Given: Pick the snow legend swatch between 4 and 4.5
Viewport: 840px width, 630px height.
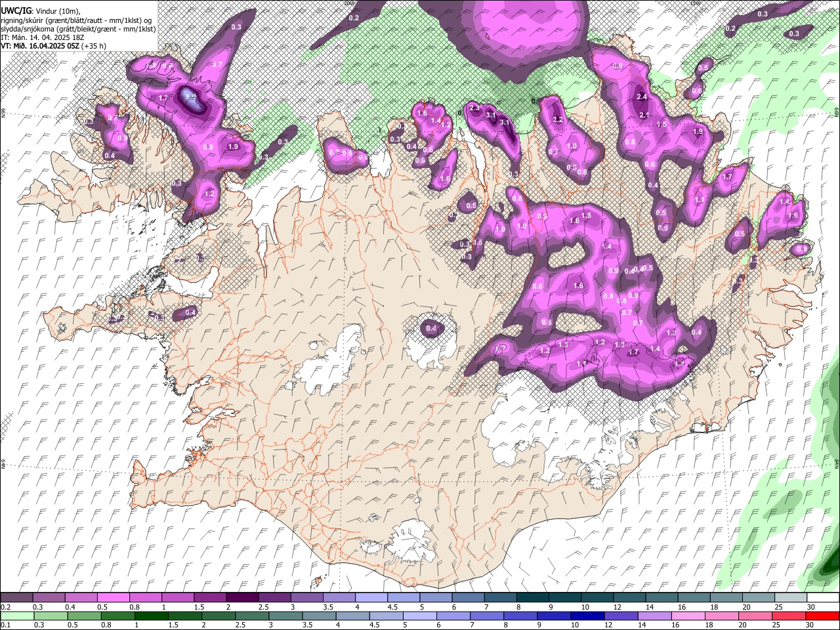Looking at the screenshot, I should click(370, 598).
